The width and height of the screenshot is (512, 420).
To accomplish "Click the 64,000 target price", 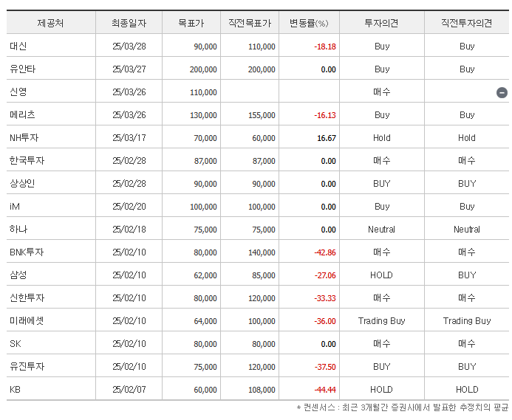I will pos(205,321).
